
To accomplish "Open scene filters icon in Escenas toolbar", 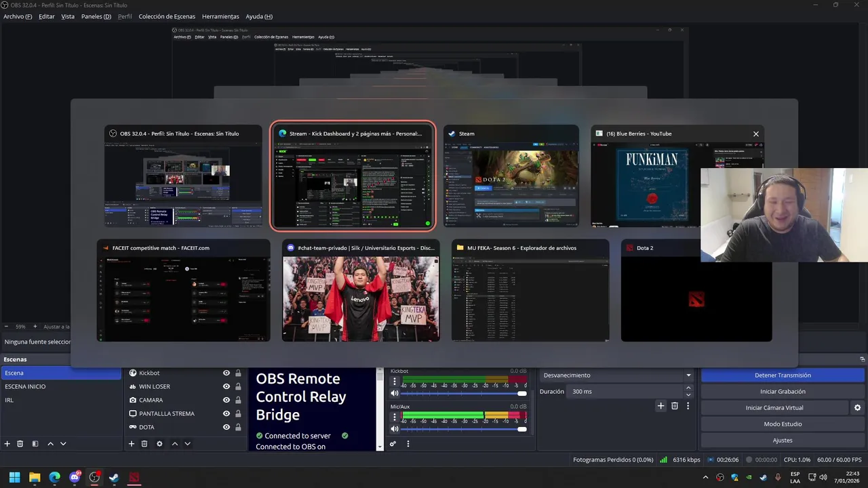I will [35, 444].
